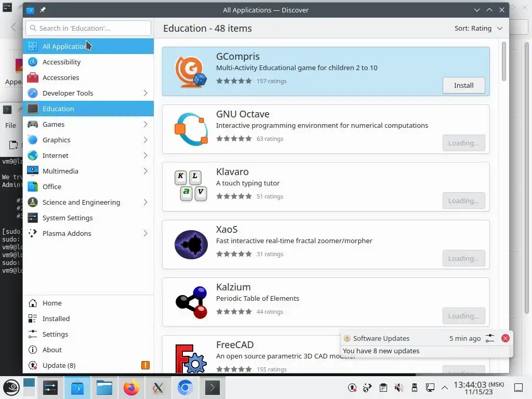Click the GCompris app icon

tap(191, 72)
